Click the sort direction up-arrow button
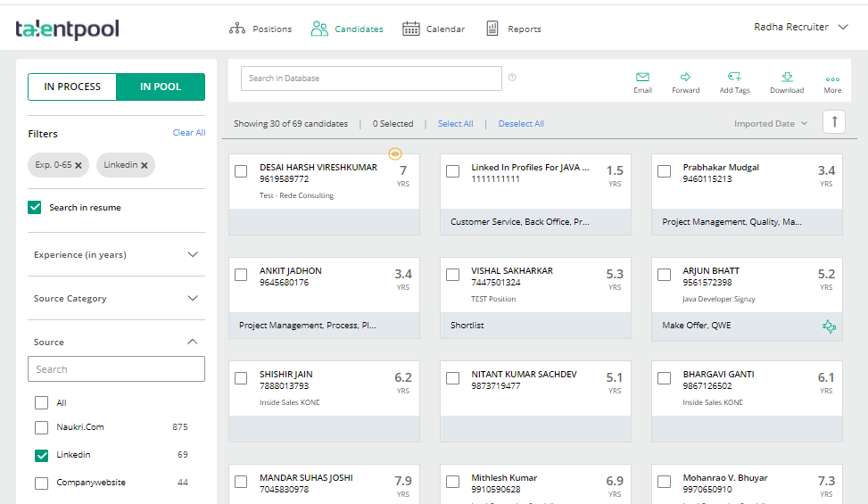This screenshot has height=504, width=868. pos(834,121)
